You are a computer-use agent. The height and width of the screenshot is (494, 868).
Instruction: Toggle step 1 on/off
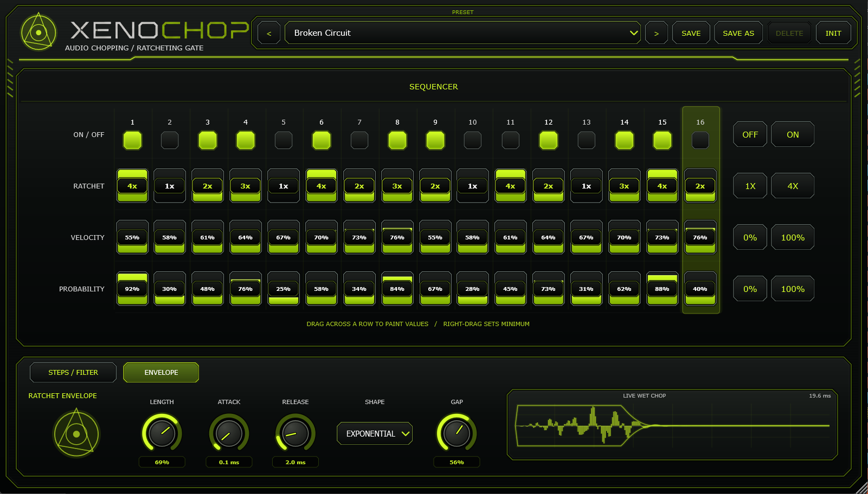point(132,140)
